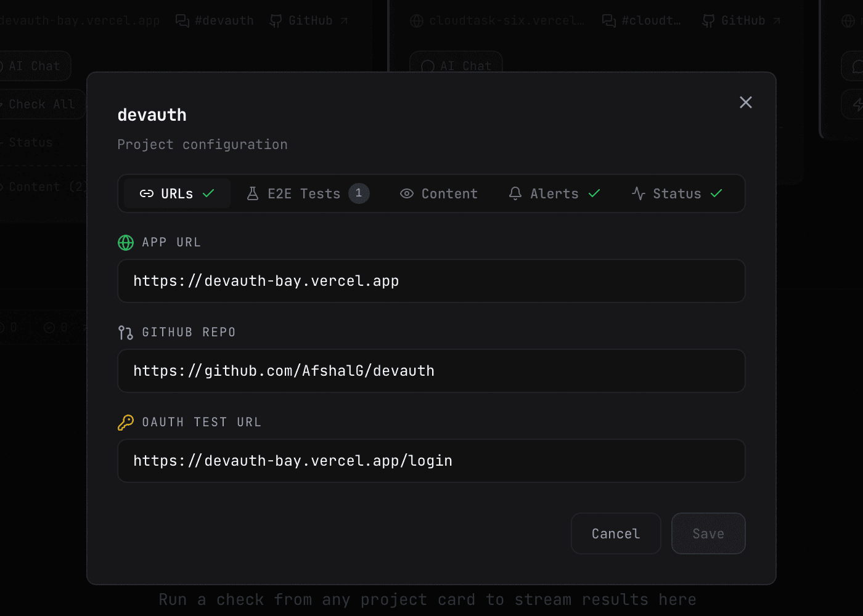Click the green checkmark on URLs tab
The width and height of the screenshot is (863, 616).
[x=208, y=193]
